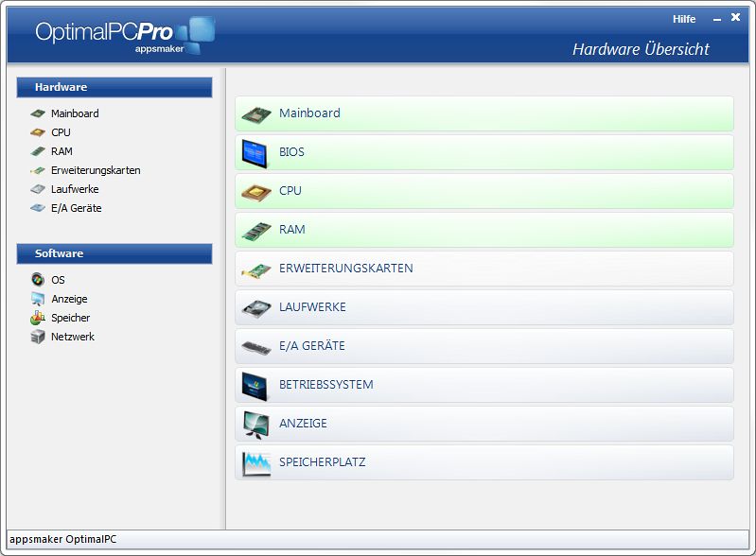
Task: Open the BETRIEBSSYSTEM row
Action: tap(484, 385)
